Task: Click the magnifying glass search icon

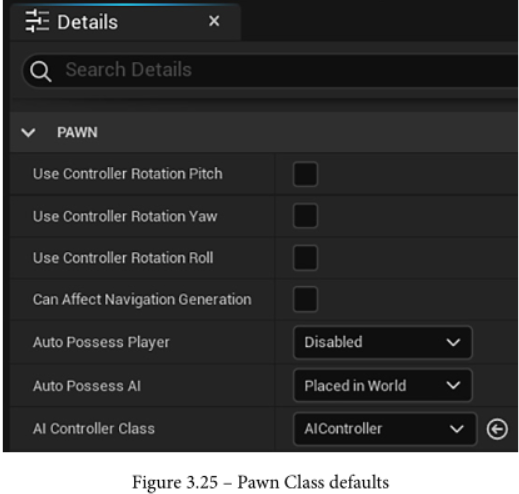Action: click(x=41, y=71)
